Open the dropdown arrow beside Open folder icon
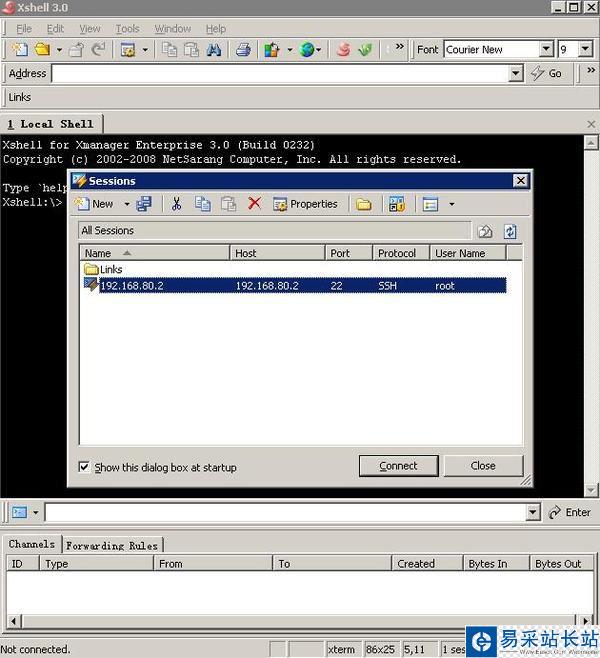Screen dimensions: 600x658 pyautogui.click(x=59, y=50)
